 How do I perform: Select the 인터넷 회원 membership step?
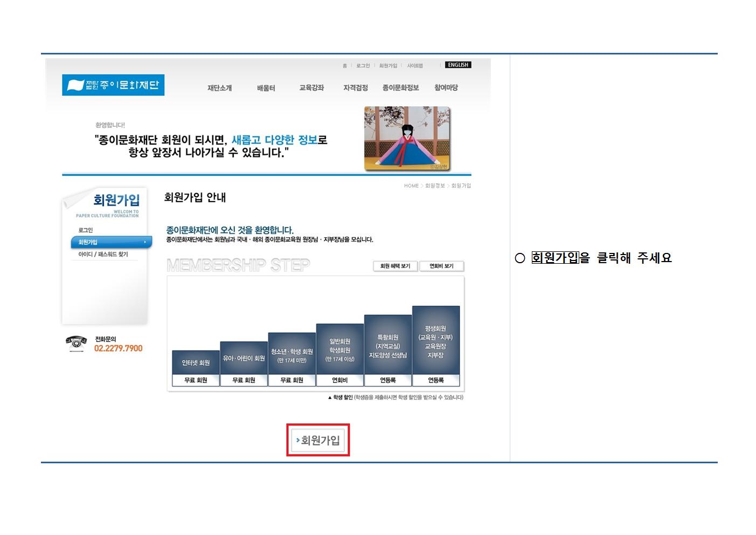tap(196, 362)
